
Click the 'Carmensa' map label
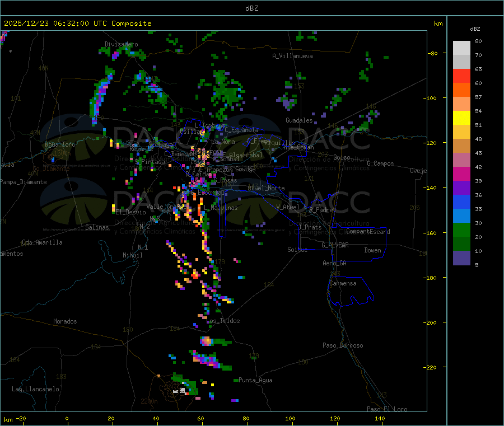point(343,284)
